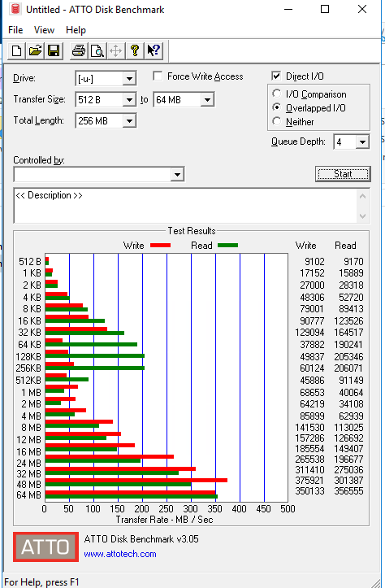
Task: Open a file with the folder icon
Action: 35,50
